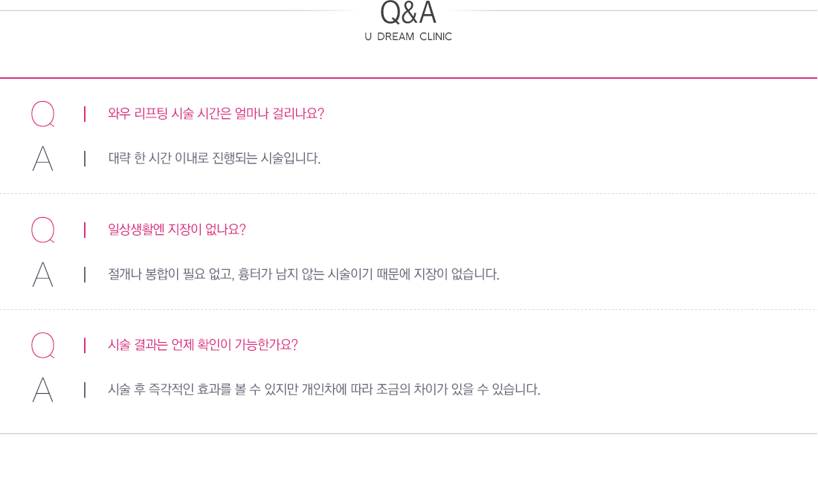Click gray divider bar before 대략 한 시간 answer

point(85,158)
